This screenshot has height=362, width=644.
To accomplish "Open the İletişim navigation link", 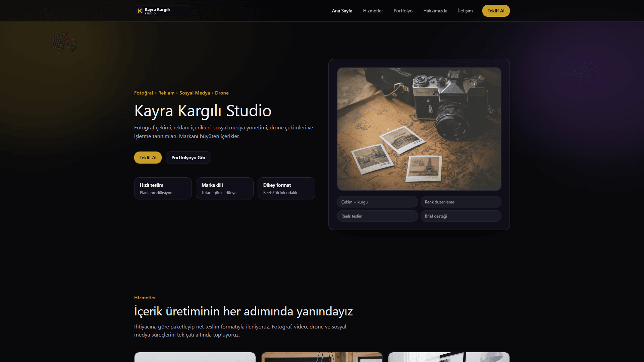I will [x=465, y=11].
